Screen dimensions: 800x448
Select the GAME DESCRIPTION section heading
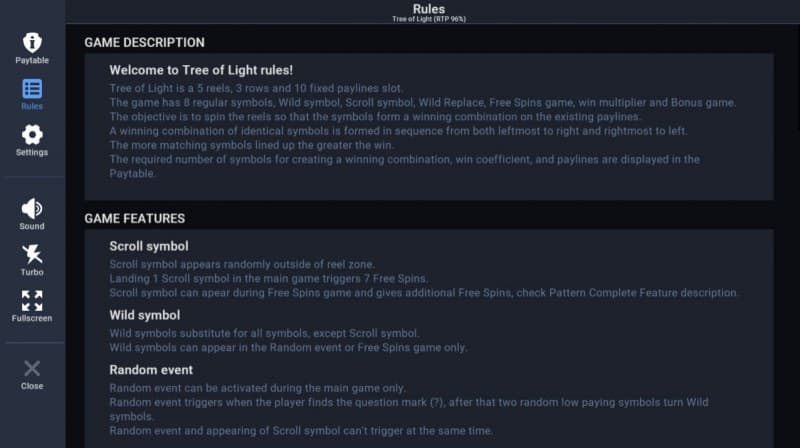pos(144,42)
